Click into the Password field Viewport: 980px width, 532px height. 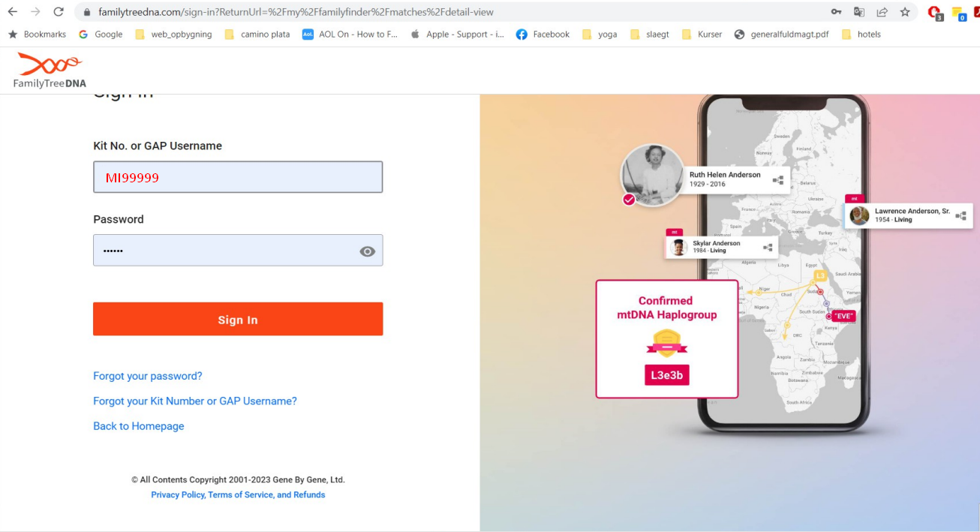click(225, 251)
